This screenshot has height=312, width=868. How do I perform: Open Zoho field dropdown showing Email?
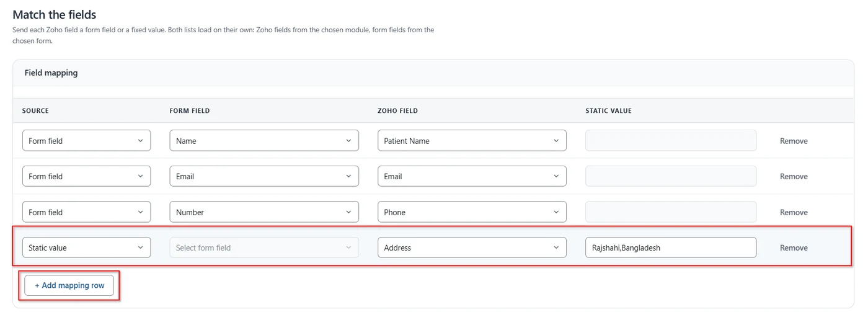[x=472, y=176]
